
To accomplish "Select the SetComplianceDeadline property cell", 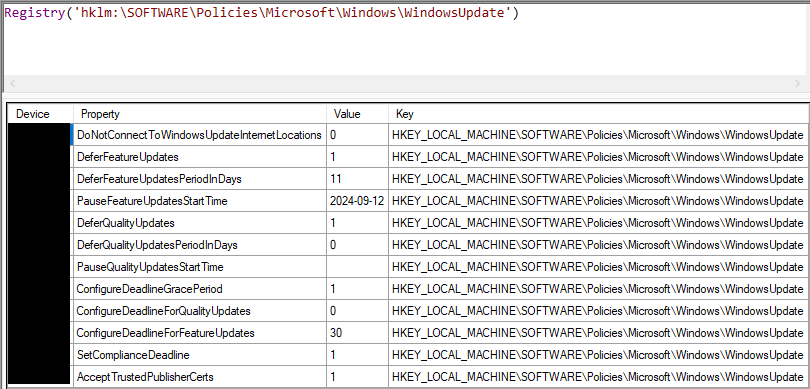I will click(200, 355).
